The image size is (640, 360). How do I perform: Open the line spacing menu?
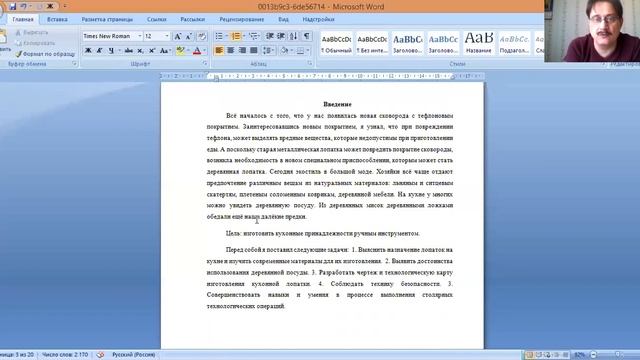click(x=268, y=51)
